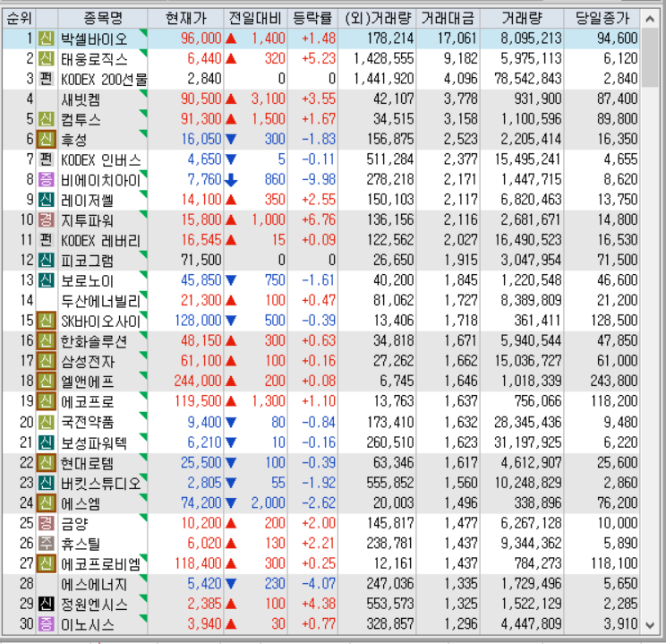
Task: Click the 신 badge for 에코프로비엠
Action: pyautogui.click(x=47, y=563)
